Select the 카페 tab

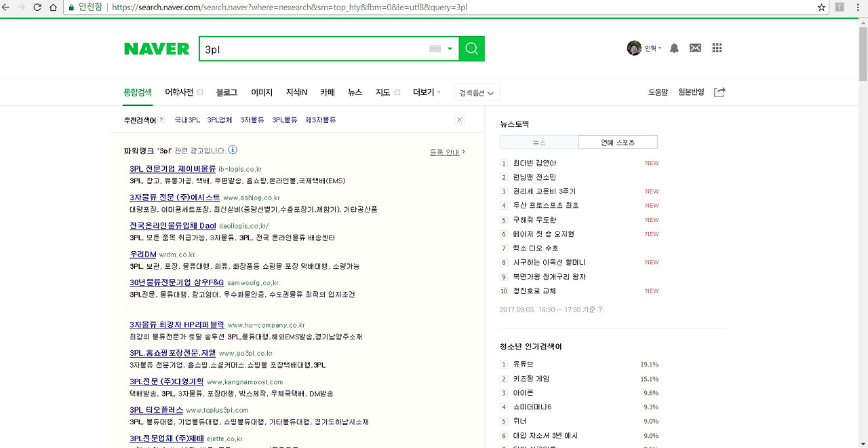click(328, 92)
